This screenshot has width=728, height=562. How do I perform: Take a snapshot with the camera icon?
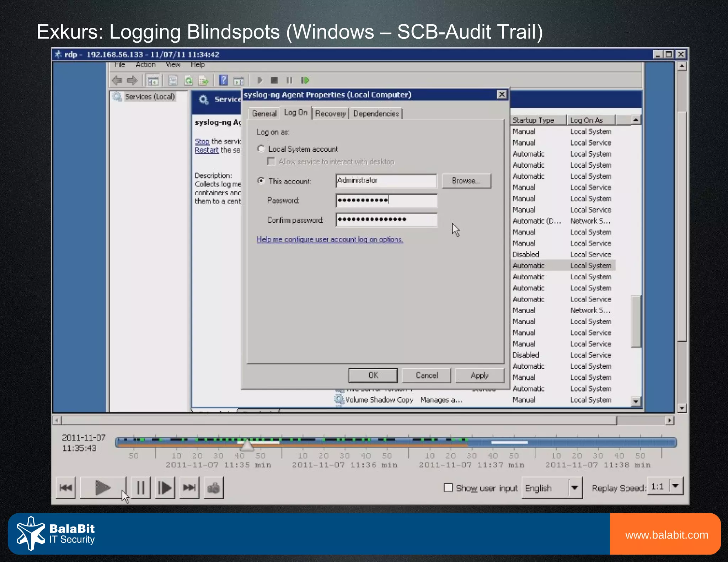click(x=214, y=487)
